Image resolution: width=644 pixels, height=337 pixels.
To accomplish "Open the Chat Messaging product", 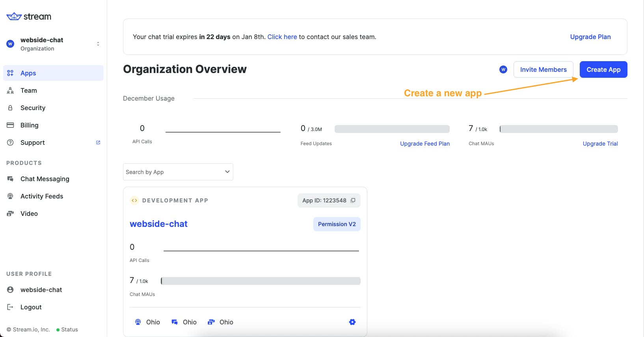I will tap(53, 179).
